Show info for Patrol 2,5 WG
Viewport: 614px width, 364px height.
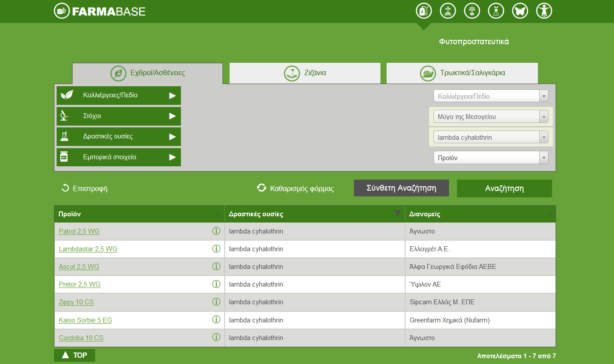point(216,231)
